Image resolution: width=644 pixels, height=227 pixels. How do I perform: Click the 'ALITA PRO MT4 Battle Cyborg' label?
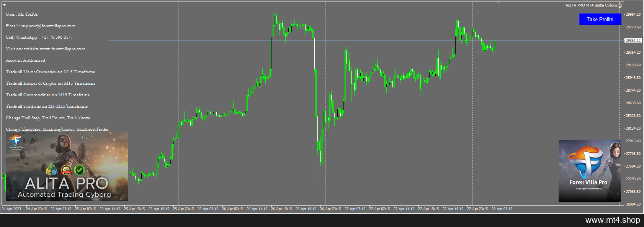[x=591, y=5]
